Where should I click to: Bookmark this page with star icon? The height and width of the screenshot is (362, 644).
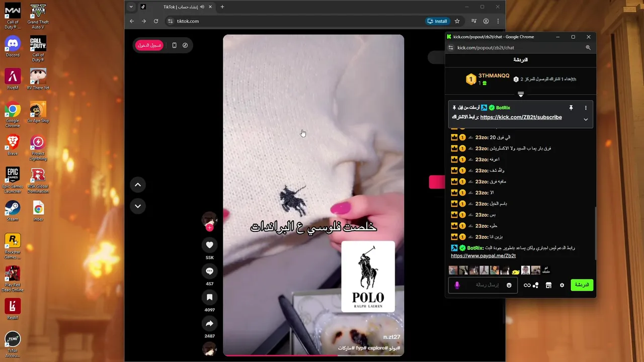tap(457, 21)
